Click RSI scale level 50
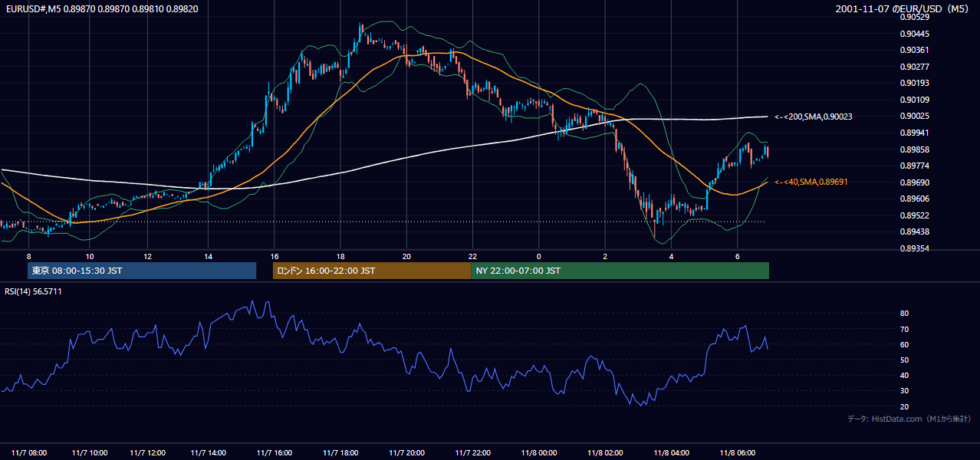Viewport: 980px width, 460px height. coord(904,360)
